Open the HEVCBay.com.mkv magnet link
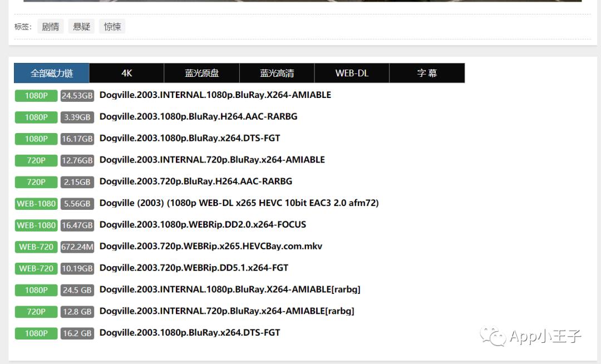The image size is (601, 364). coord(210,246)
